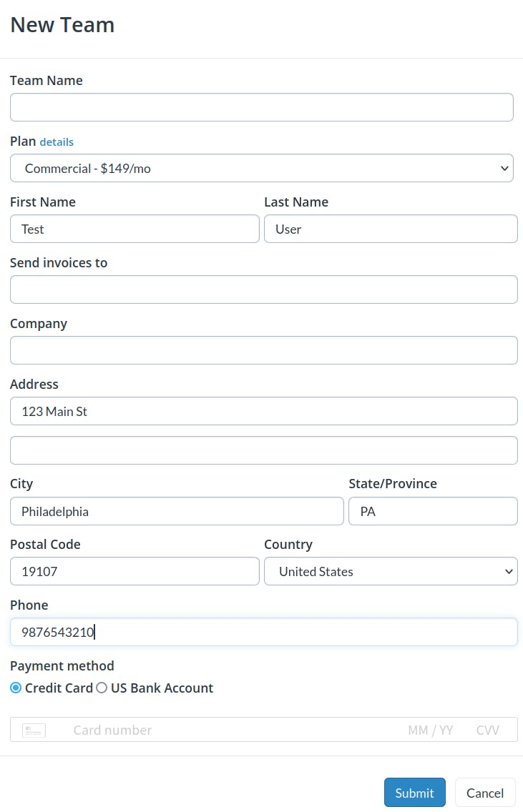This screenshot has height=812, width=523.
Task: Focus the Send invoices to field
Action: coord(263,289)
